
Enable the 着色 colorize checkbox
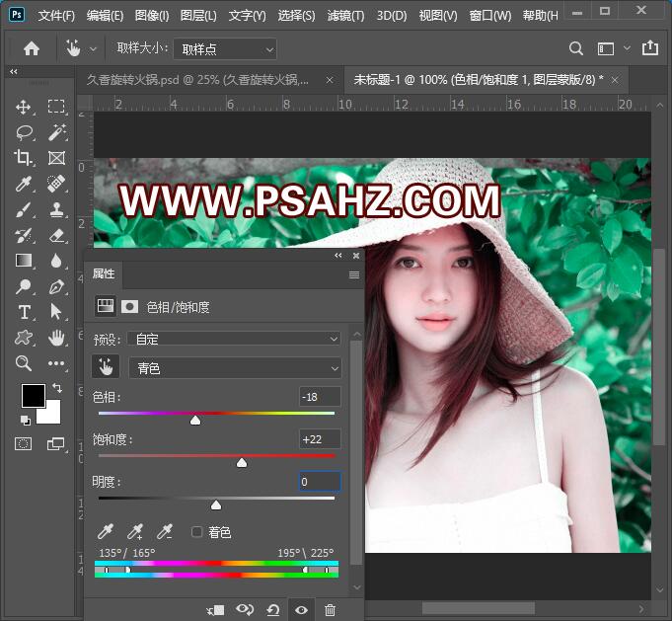point(196,532)
